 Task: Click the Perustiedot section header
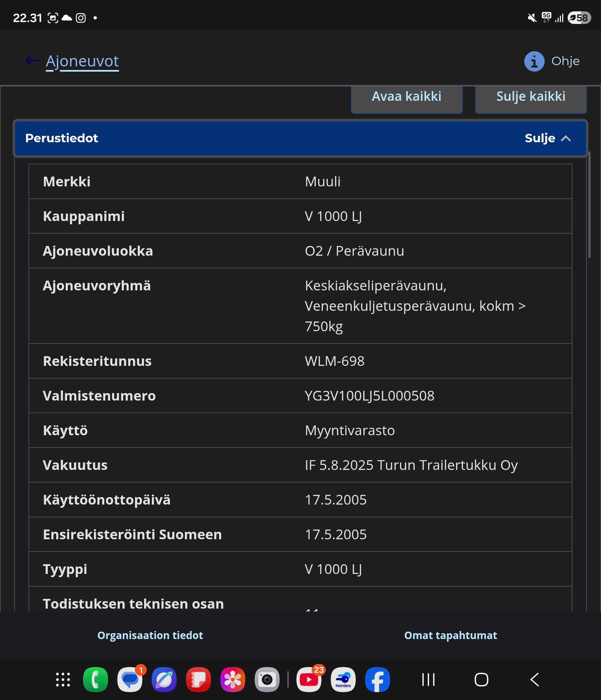pos(300,138)
